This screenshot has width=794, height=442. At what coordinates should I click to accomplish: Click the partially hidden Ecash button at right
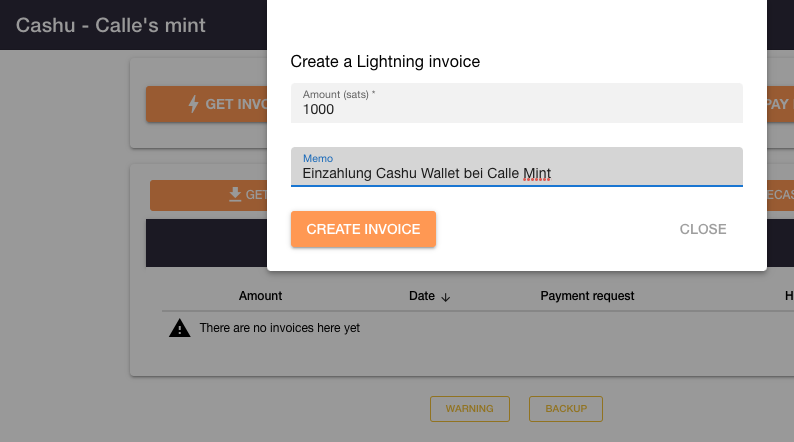tap(780, 195)
